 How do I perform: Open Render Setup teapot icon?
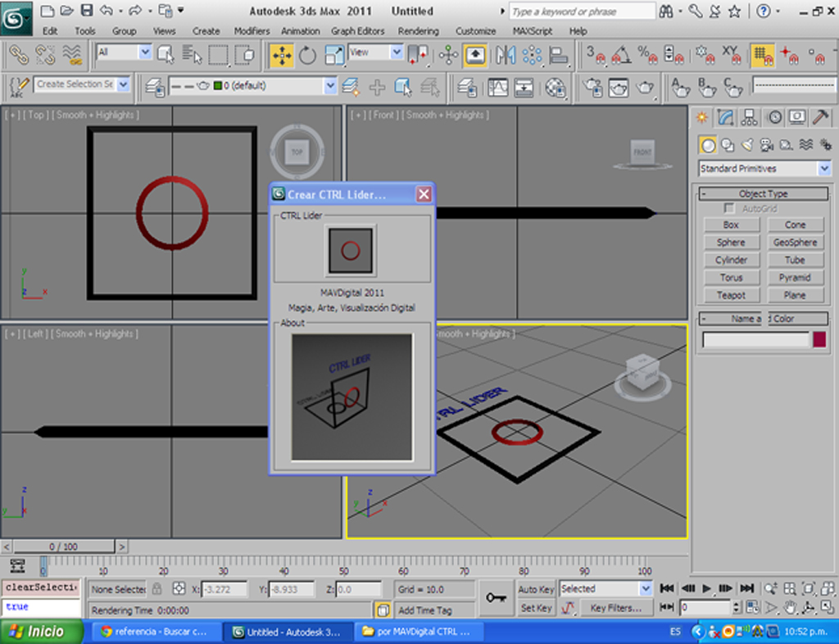tap(593, 87)
